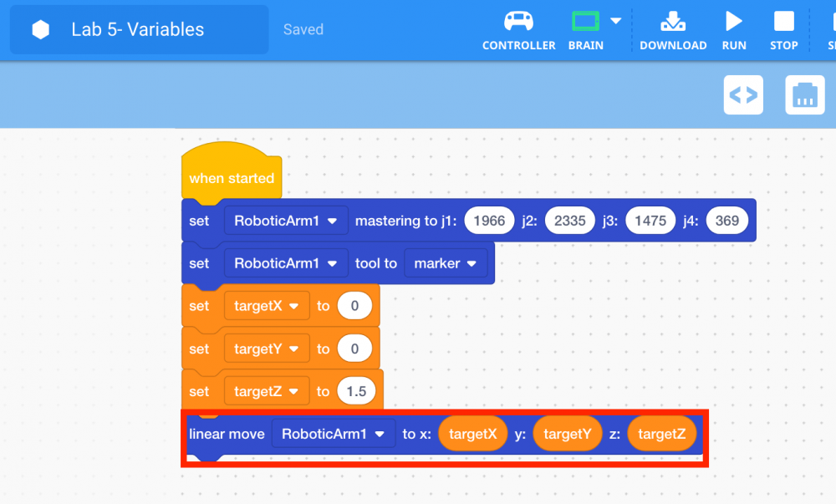
Task: Run the program with the Run icon
Action: 733,23
